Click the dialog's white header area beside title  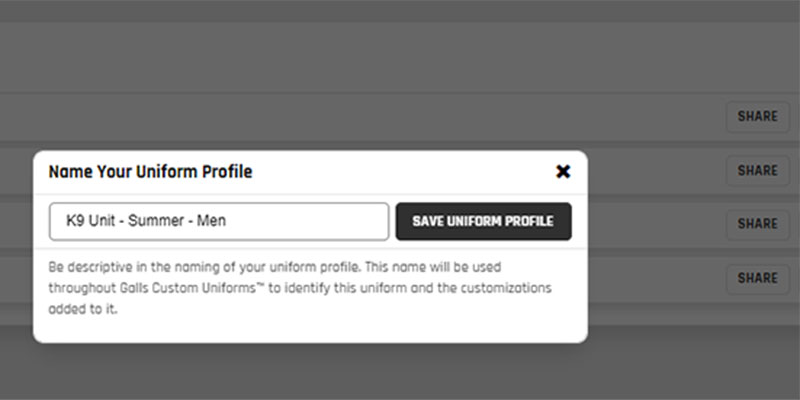[x=400, y=172]
